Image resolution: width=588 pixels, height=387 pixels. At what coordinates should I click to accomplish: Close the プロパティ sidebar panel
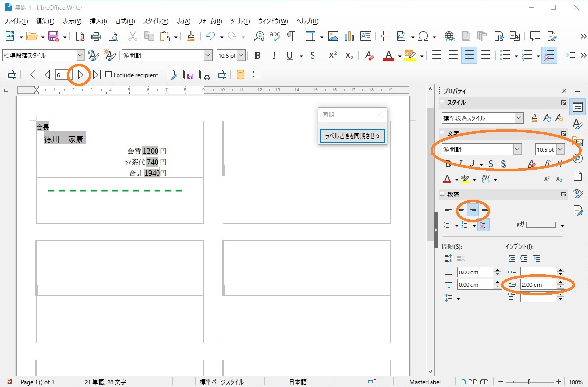click(564, 91)
